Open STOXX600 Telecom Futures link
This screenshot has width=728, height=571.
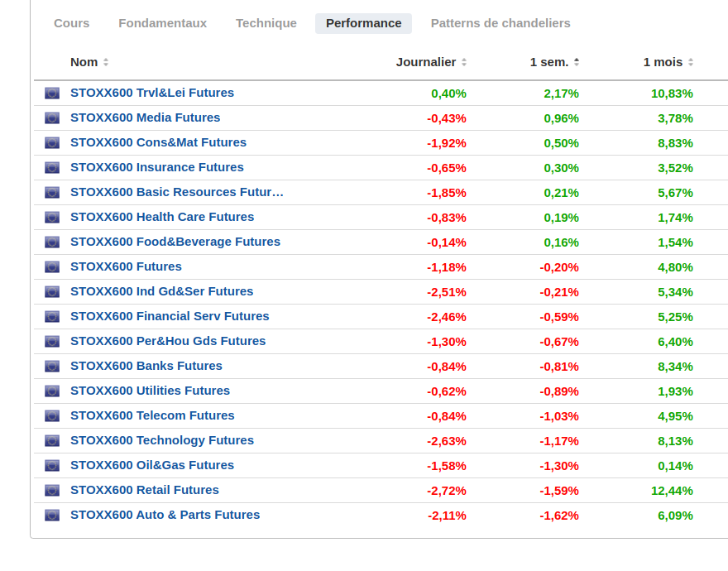(152, 415)
